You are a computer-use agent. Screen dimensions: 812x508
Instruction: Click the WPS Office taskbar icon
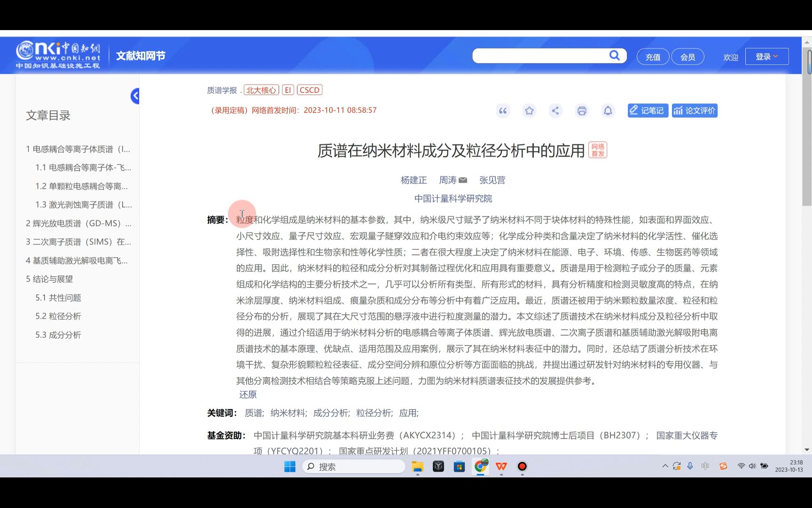[x=501, y=466]
